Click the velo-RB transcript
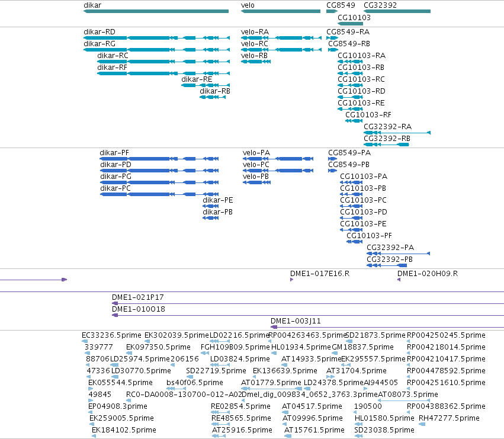Image resolution: width=504 pixels, height=439 pixels. (x=256, y=62)
